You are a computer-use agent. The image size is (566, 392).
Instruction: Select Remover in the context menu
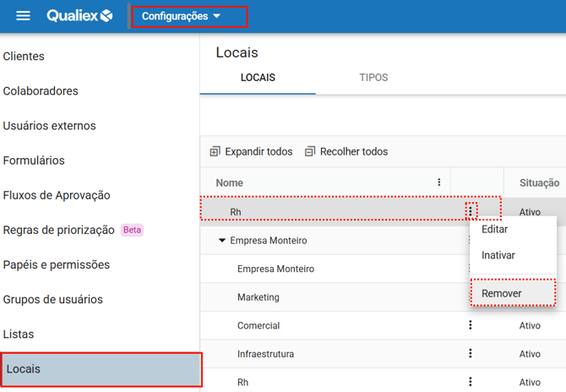502,293
